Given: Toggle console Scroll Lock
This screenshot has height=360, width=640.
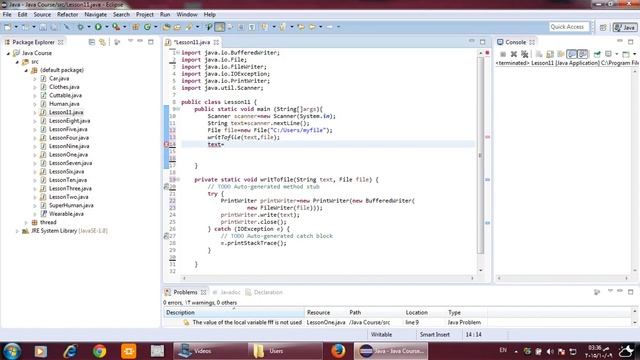Looking at the screenshot, I should point(550,54).
